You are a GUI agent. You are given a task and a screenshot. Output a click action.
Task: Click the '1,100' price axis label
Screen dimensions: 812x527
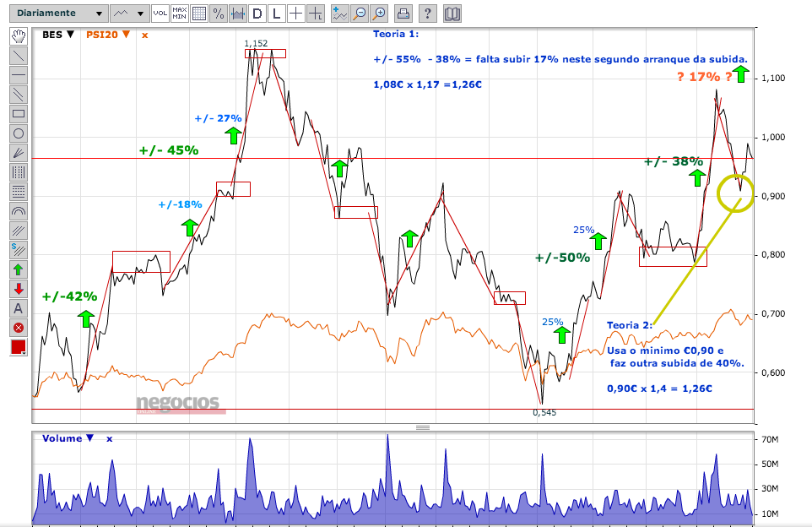coord(773,79)
